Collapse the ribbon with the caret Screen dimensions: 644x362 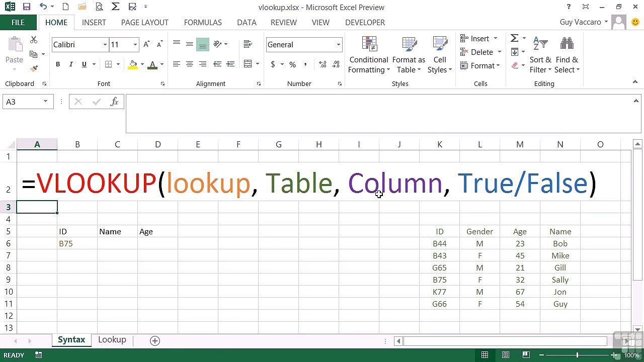[x=635, y=82]
